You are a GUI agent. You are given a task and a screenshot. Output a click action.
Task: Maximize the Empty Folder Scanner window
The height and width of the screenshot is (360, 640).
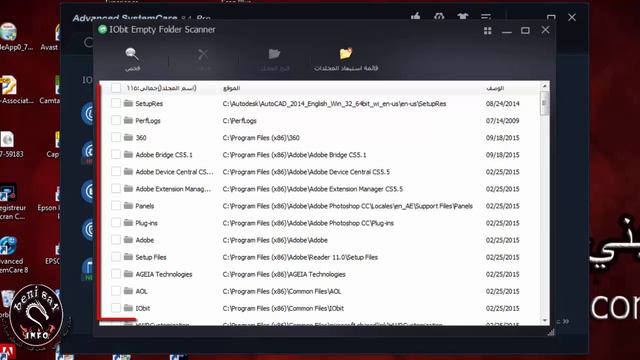click(x=525, y=31)
